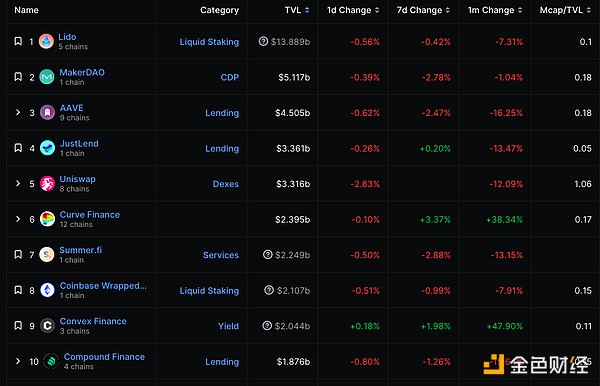
Task: Click the Lido protocol logo icon
Action: 46,41
